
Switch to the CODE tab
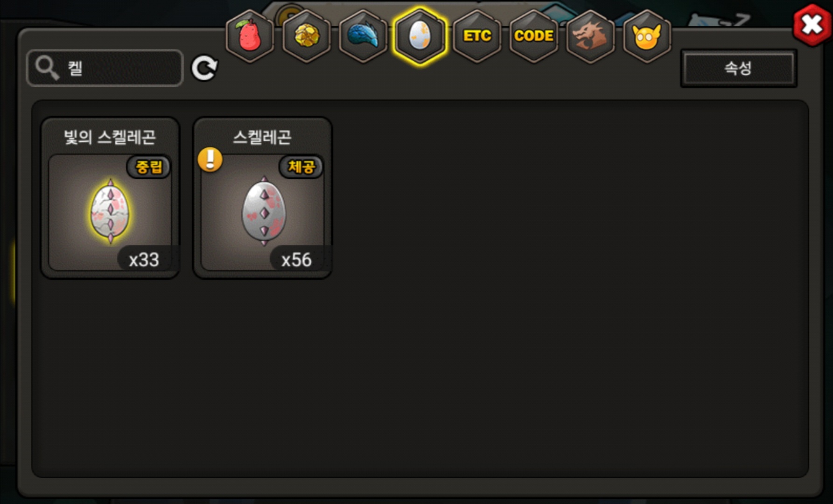click(x=534, y=36)
